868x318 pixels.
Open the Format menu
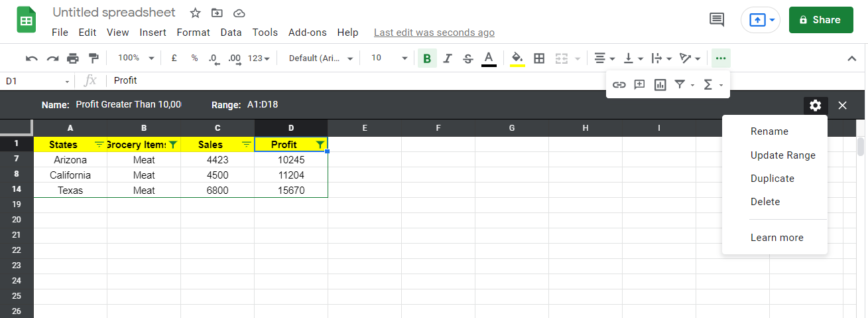pyautogui.click(x=193, y=33)
